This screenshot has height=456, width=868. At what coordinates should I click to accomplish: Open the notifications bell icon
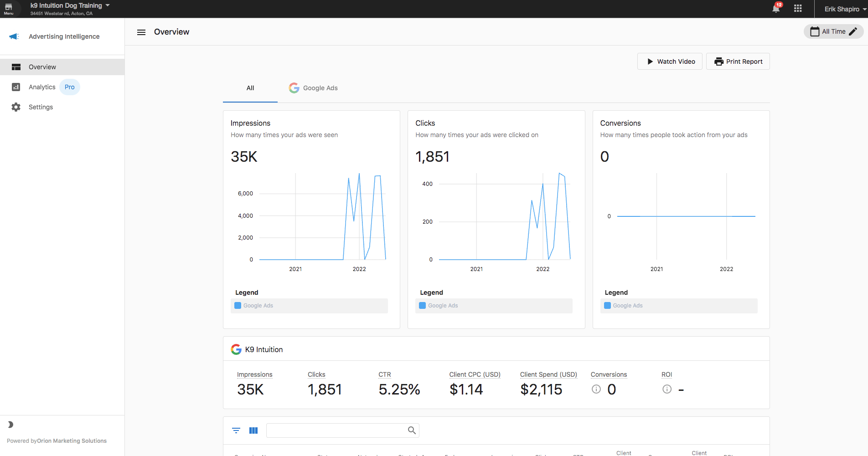[x=776, y=9]
